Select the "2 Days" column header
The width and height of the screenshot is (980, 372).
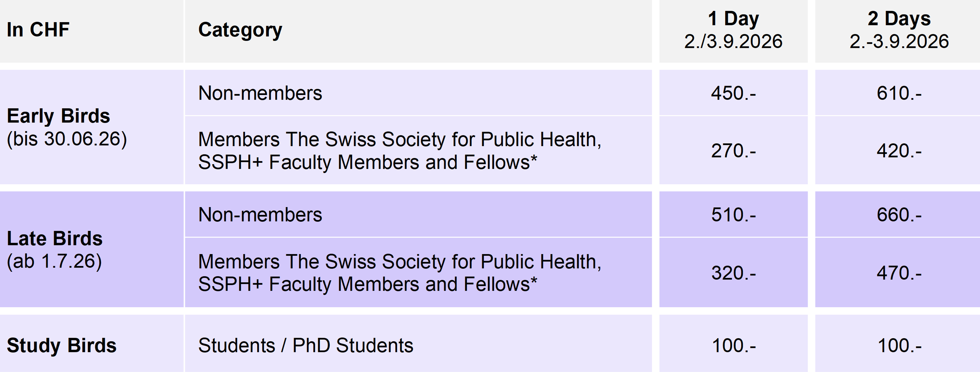[899, 30]
